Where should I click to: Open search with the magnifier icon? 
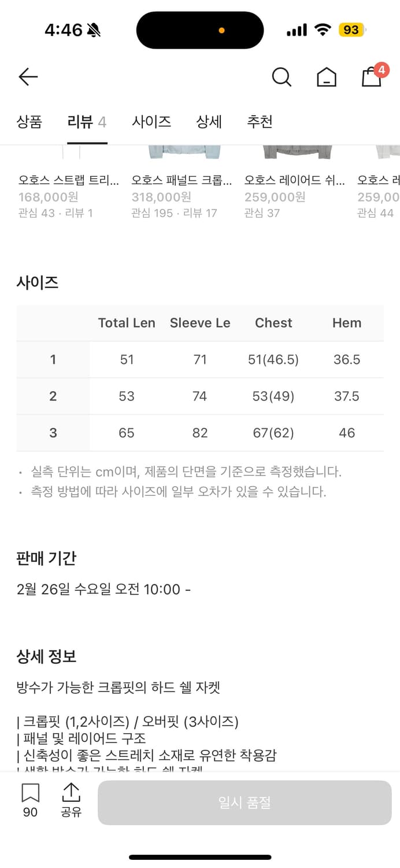point(282,76)
